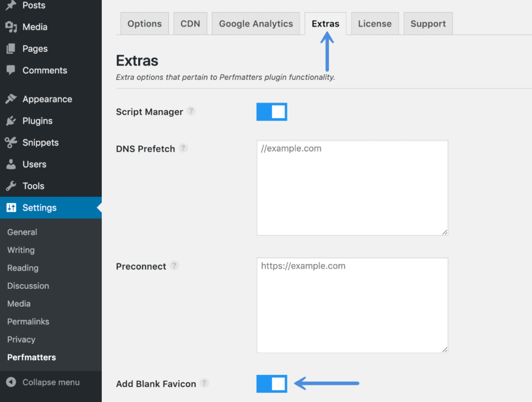Click the Media icon in sidebar
This screenshot has width=532, height=402.
(11, 27)
